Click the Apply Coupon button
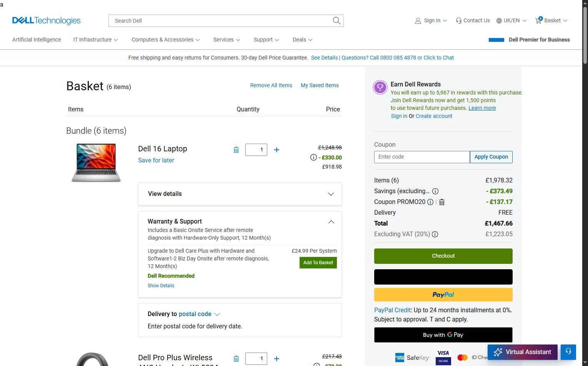Viewport: 588px width, 366px height. click(x=491, y=157)
